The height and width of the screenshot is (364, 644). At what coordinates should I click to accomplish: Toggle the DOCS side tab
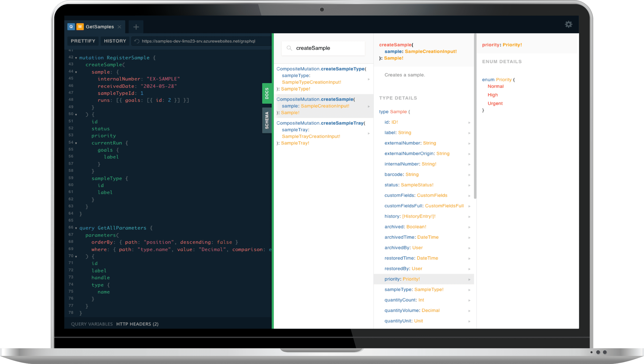(267, 93)
